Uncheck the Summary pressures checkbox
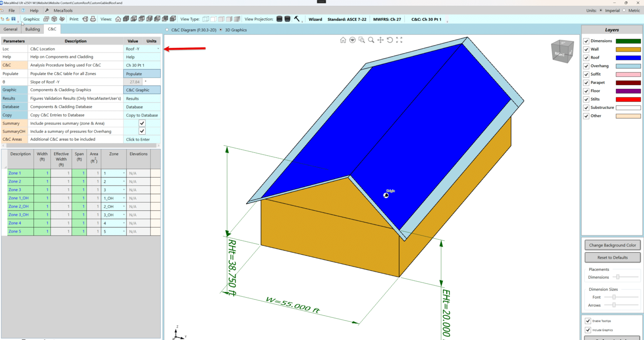 [142, 123]
